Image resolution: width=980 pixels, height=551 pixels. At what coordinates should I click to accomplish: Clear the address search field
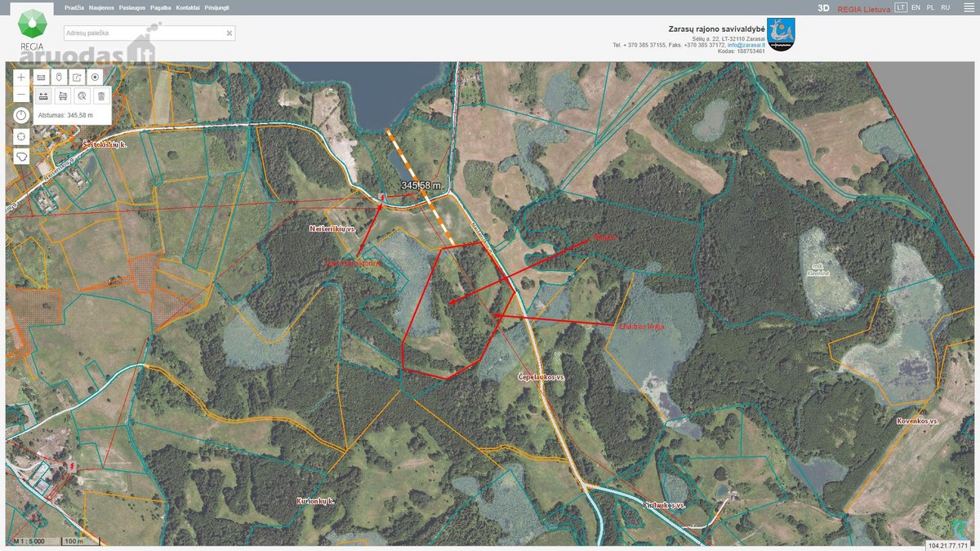pyautogui.click(x=229, y=33)
